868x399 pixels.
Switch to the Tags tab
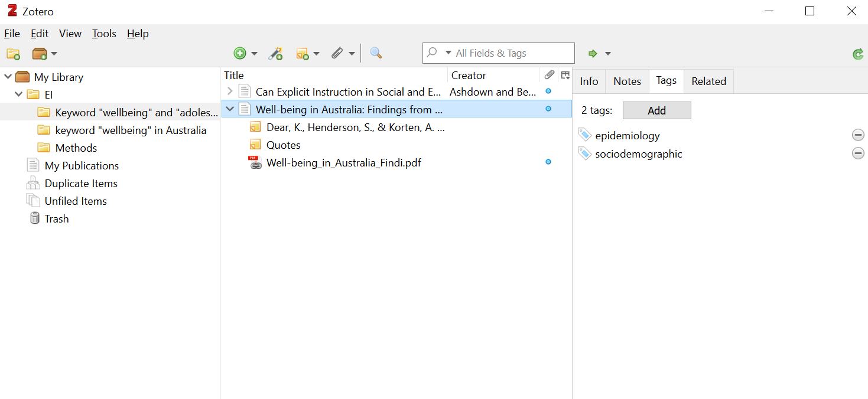point(666,81)
